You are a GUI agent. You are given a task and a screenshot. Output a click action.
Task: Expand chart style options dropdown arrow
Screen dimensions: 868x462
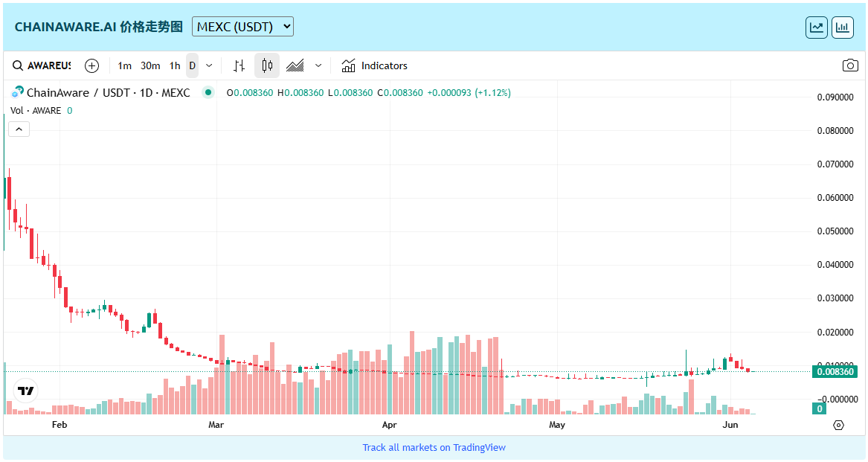coord(318,66)
